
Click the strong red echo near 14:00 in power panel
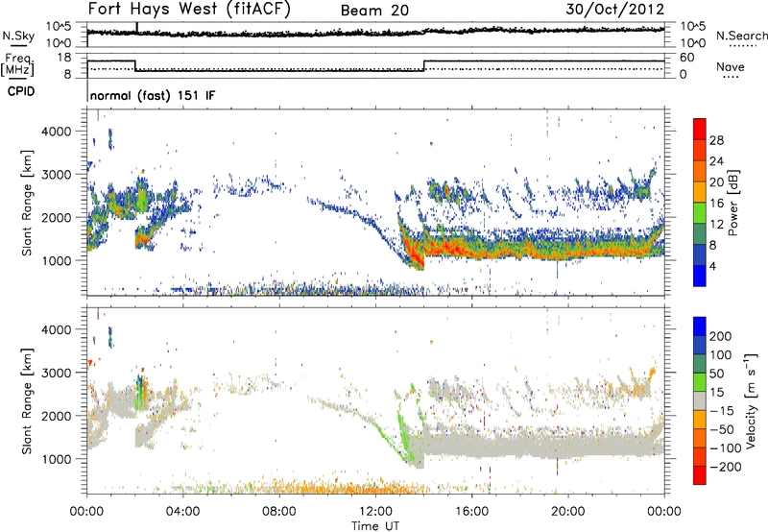coord(416,254)
